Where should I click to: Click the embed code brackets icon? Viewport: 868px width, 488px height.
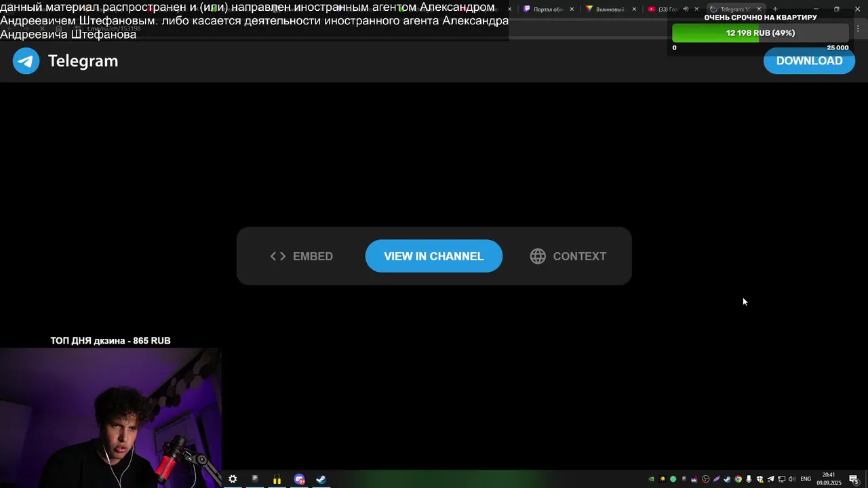278,256
